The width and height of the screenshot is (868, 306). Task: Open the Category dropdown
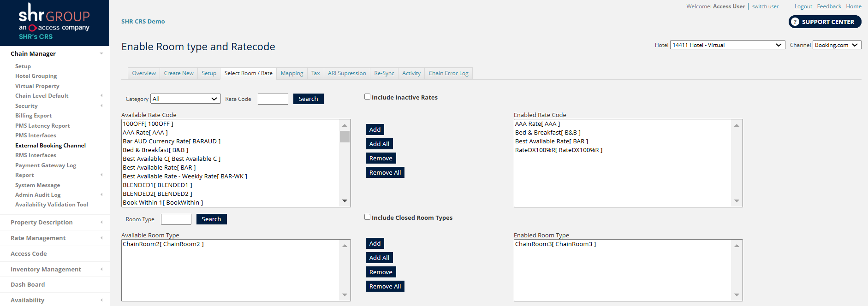point(185,99)
